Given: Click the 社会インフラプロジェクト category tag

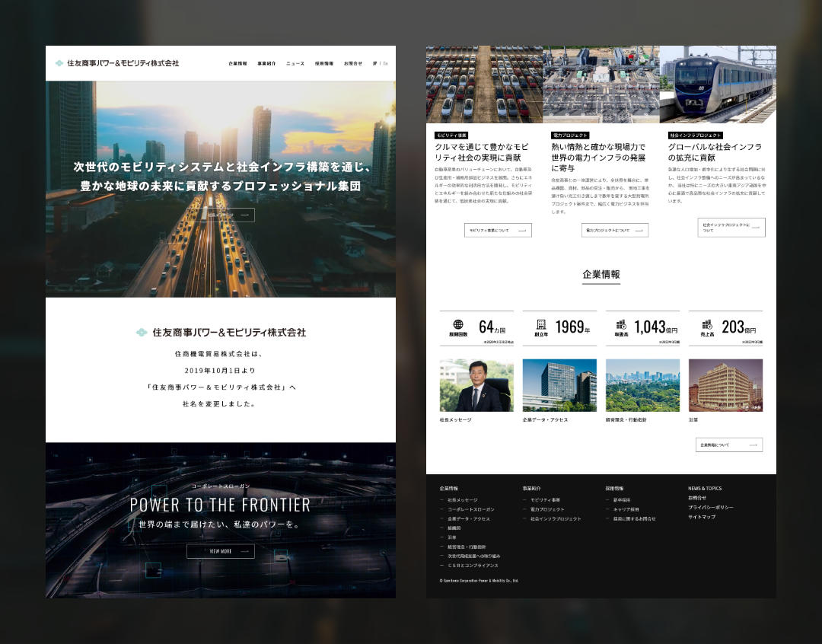Looking at the screenshot, I should click(696, 135).
